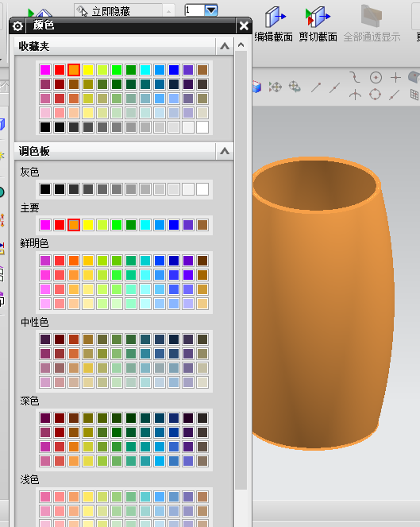The height and width of the screenshot is (527, 420).
Task: Click the input field showing 1
Action: coord(195,10)
